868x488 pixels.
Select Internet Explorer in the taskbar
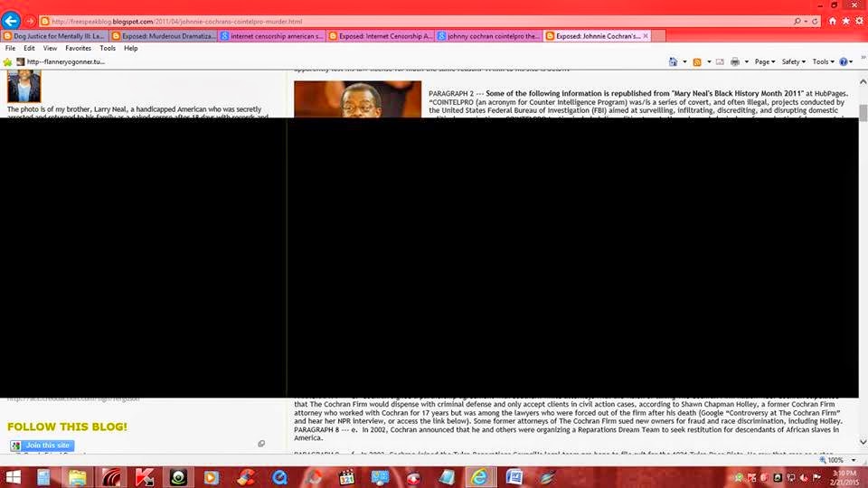coord(479,477)
